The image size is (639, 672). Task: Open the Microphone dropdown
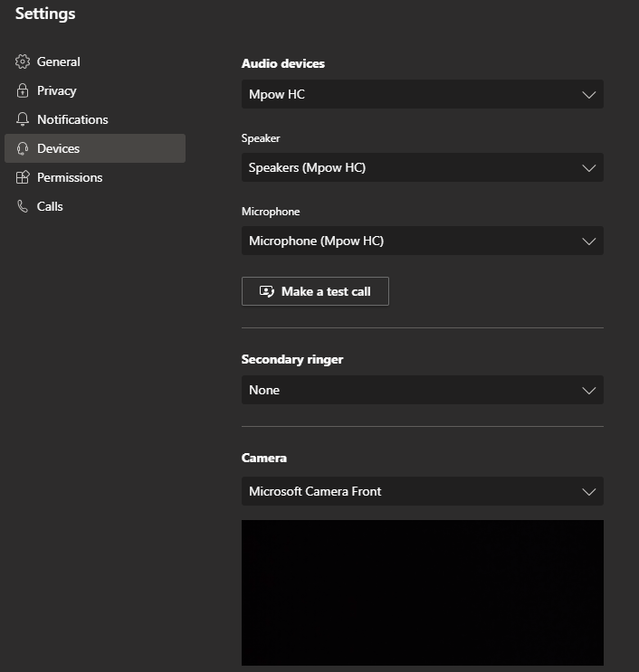point(423,241)
